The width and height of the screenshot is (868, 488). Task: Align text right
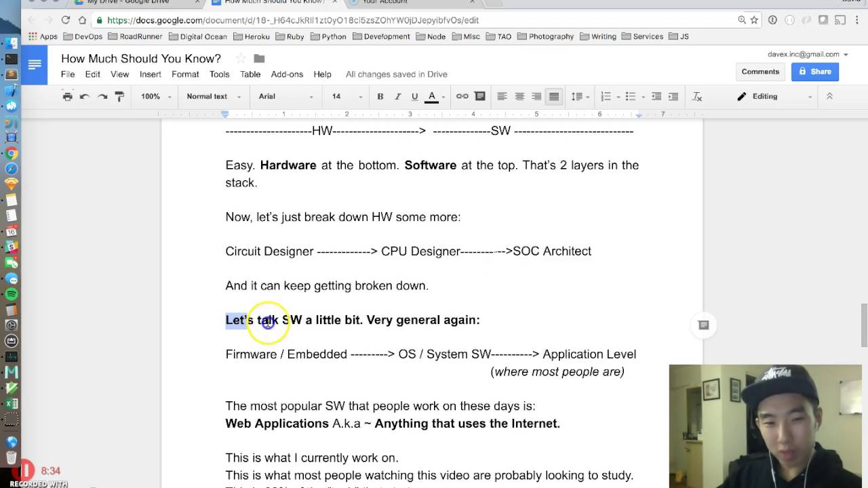pyautogui.click(x=536, y=96)
